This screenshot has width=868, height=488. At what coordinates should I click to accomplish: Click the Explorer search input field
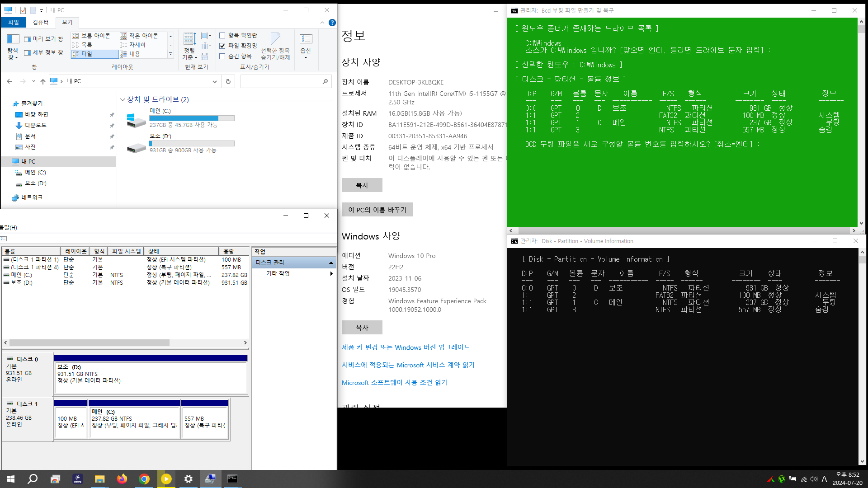[x=281, y=81]
